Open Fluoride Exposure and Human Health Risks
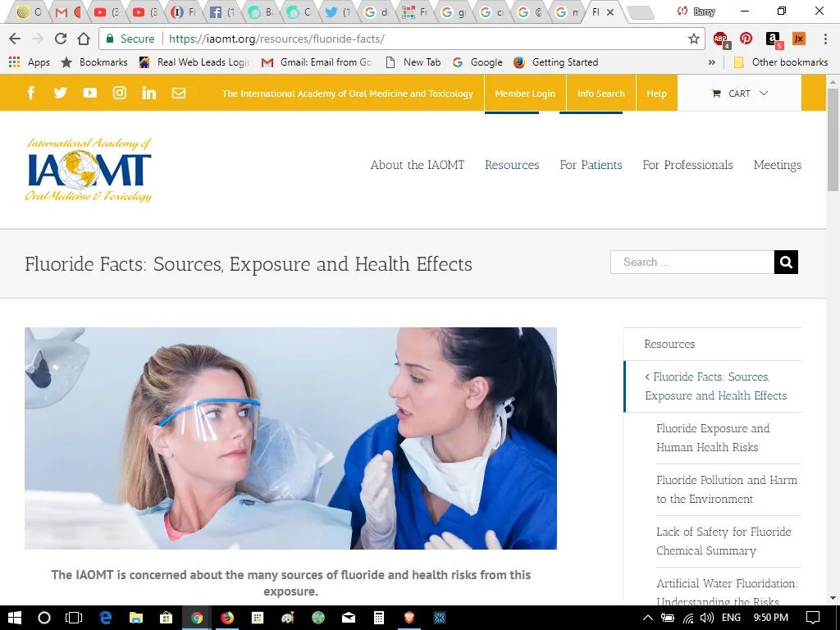 pos(713,438)
